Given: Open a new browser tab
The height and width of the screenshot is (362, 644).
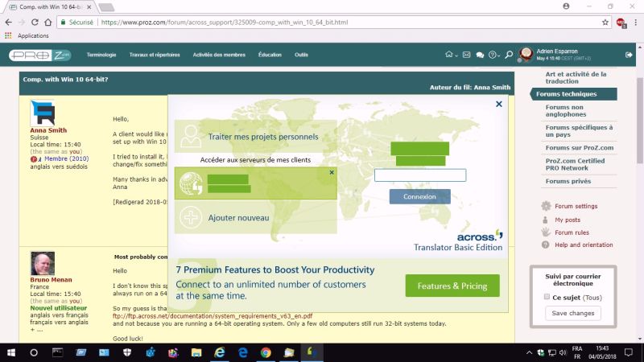Looking at the screenshot, I should (106, 7).
